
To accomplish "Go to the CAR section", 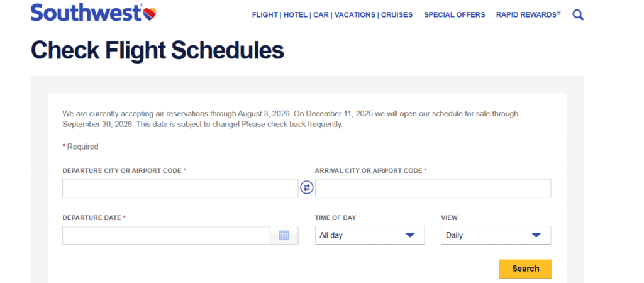I will (x=321, y=14).
